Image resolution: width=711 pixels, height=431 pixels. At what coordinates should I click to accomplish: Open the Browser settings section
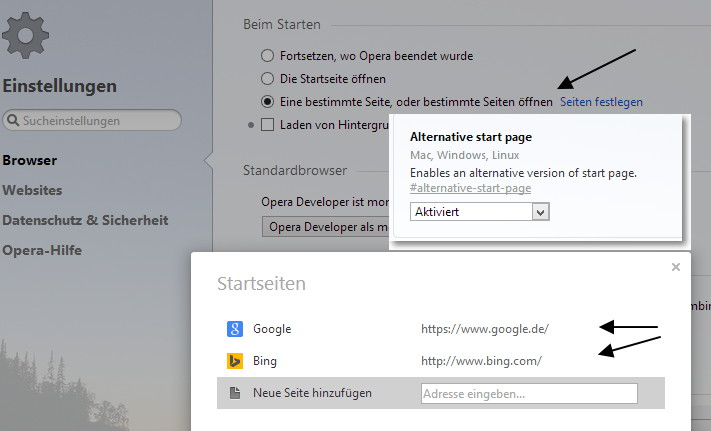click(x=29, y=160)
